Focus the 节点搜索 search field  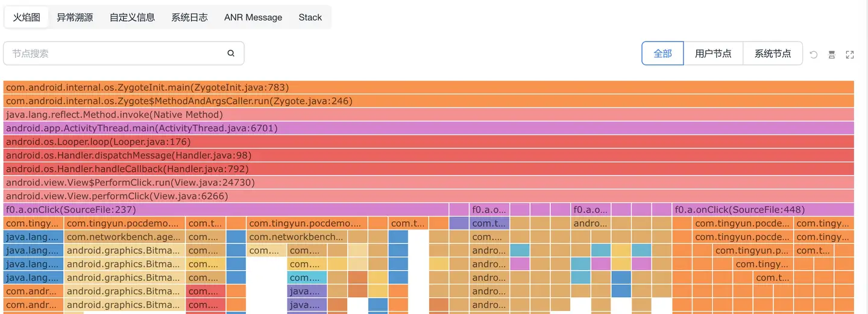115,54
